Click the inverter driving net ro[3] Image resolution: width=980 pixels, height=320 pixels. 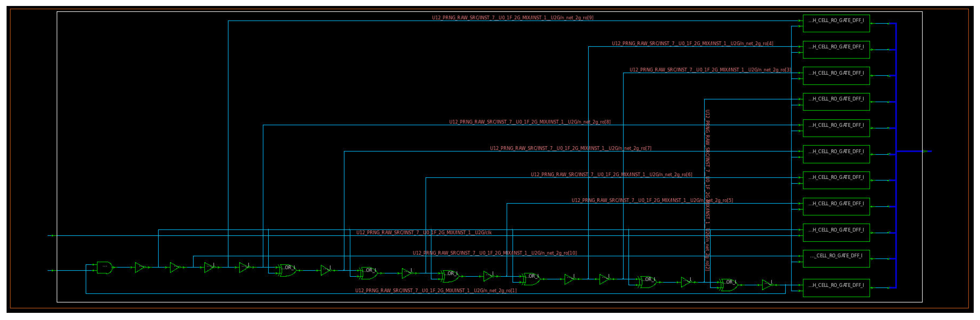605,279
